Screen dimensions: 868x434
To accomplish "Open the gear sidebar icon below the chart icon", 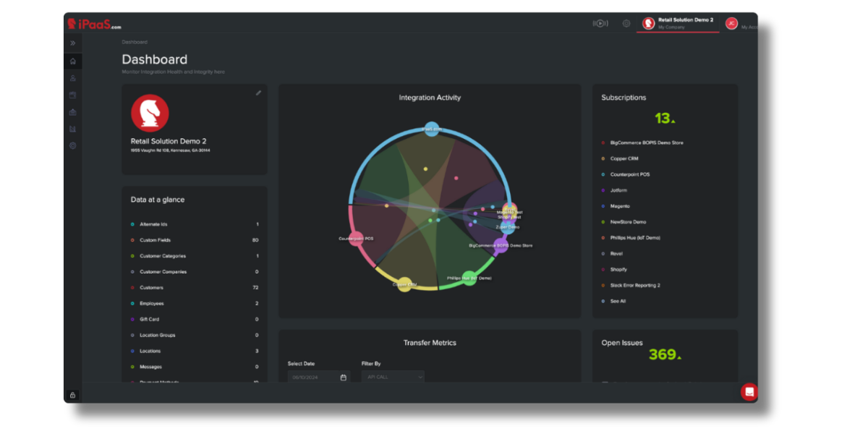I will pos(73,146).
